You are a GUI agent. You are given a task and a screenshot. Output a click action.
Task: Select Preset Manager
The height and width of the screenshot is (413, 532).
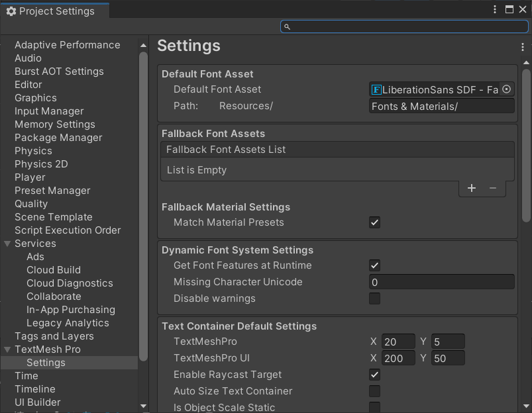(52, 190)
